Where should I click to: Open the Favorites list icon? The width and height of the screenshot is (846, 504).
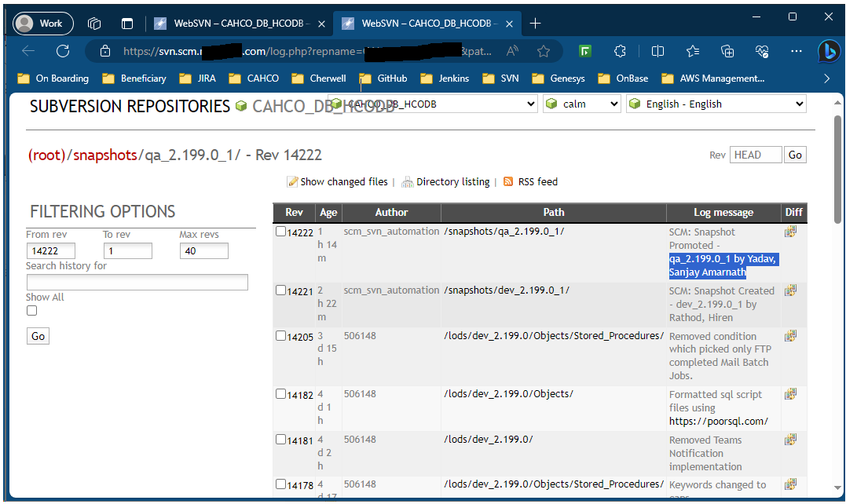coord(693,51)
